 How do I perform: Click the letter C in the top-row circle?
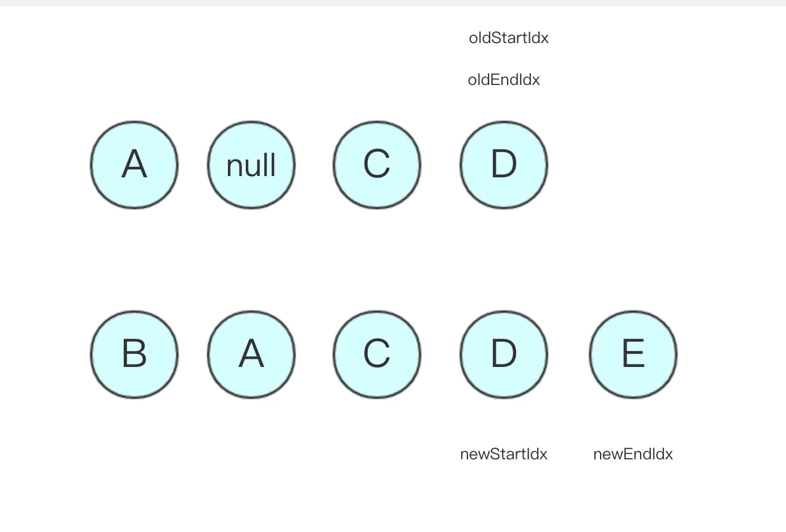point(377,164)
